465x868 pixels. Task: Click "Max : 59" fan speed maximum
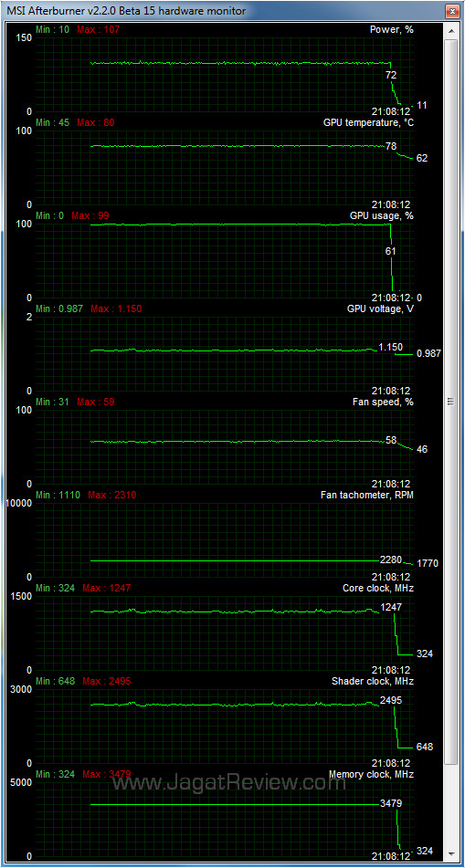point(96,402)
